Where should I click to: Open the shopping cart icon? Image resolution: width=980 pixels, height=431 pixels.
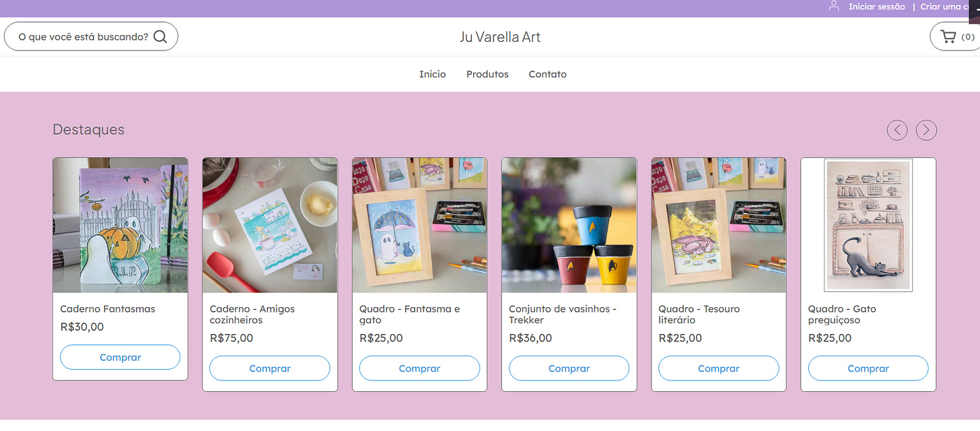[x=948, y=36]
